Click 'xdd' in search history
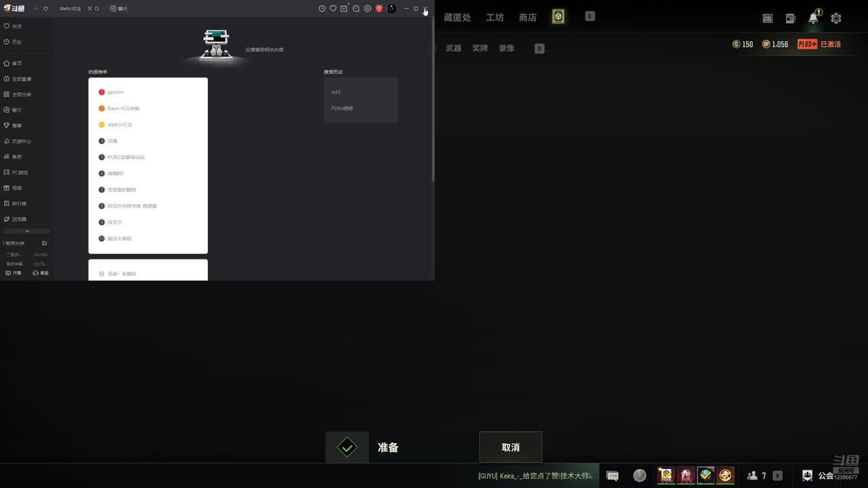 click(336, 92)
